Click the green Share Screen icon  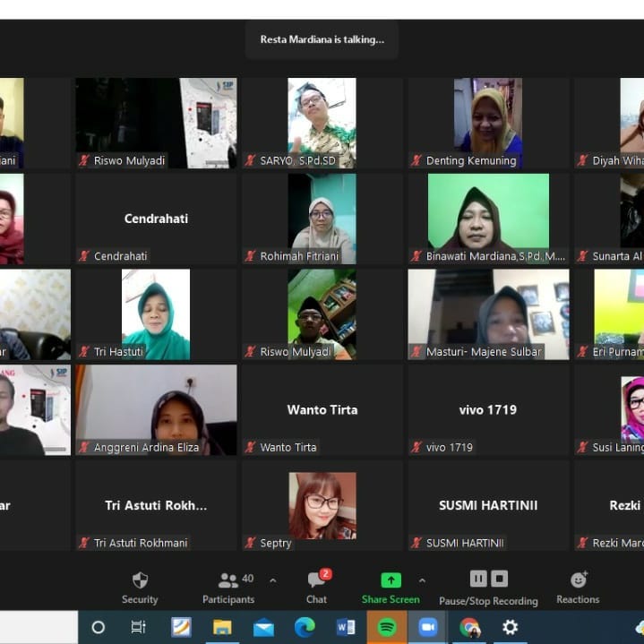point(391,580)
